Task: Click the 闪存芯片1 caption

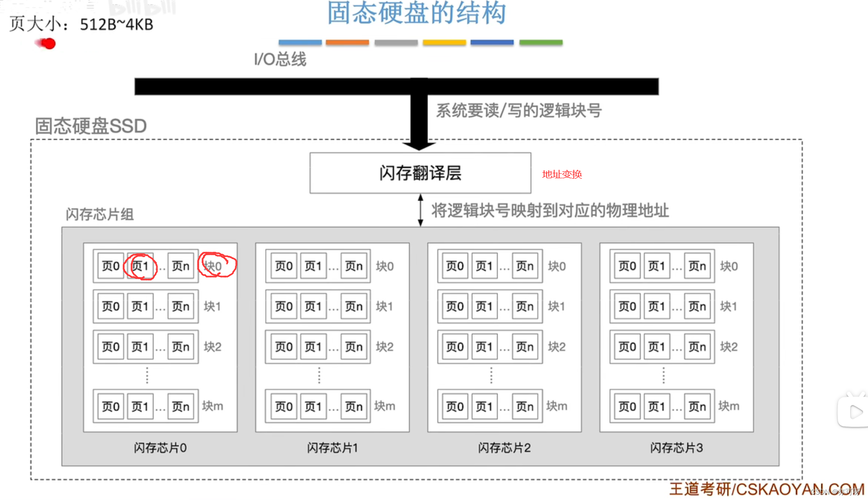Action: pos(332,448)
